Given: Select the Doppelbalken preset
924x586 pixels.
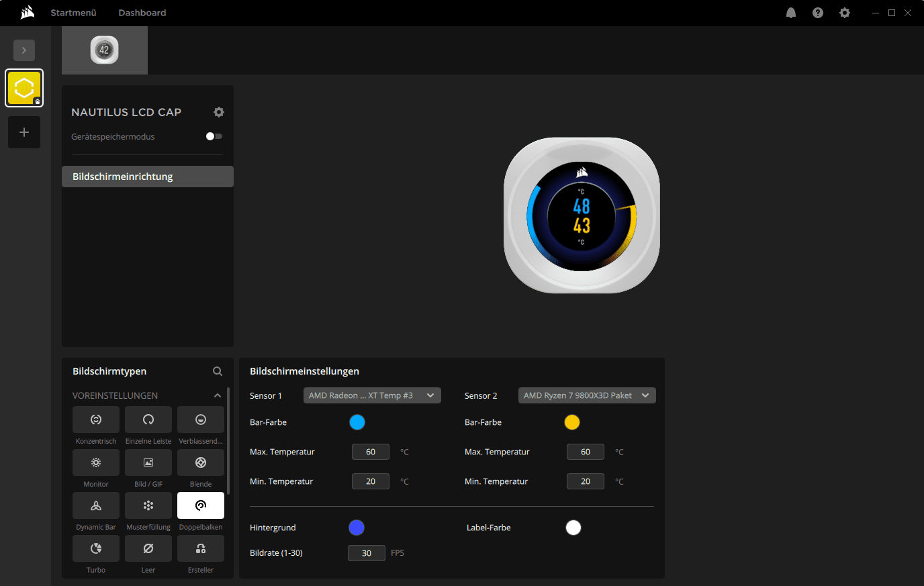Looking at the screenshot, I should pos(201,505).
